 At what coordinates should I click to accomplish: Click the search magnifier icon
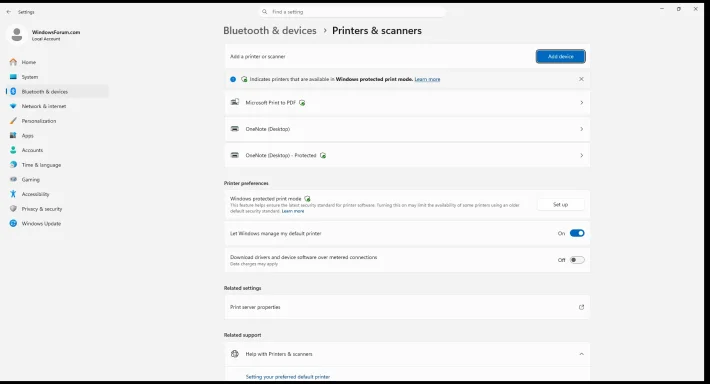click(264, 12)
